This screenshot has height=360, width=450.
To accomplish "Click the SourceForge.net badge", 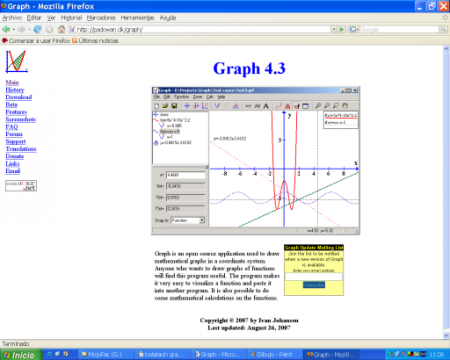I will (21, 186).
